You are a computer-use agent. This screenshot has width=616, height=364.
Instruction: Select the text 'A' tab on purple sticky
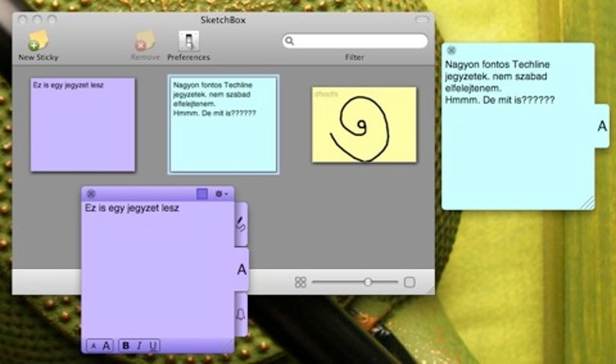[x=242, y=269]
